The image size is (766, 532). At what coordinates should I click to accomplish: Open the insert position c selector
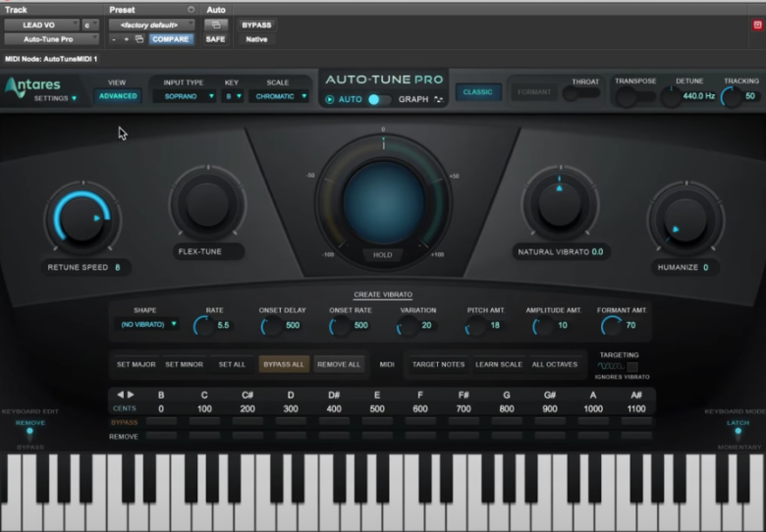[90, 25]
